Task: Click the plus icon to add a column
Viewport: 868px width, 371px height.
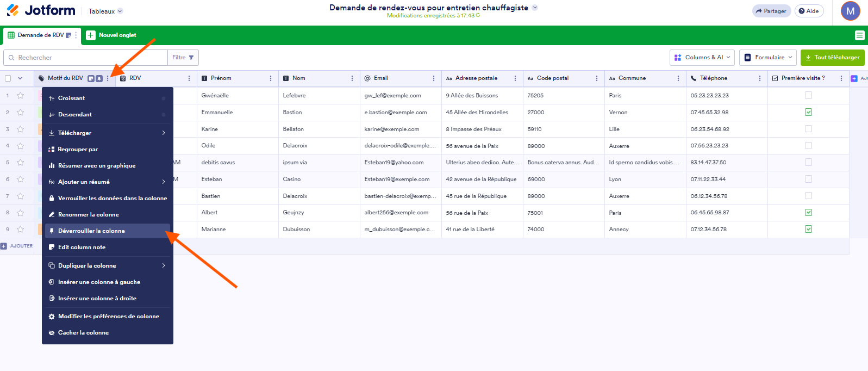Action: (854, 78)
